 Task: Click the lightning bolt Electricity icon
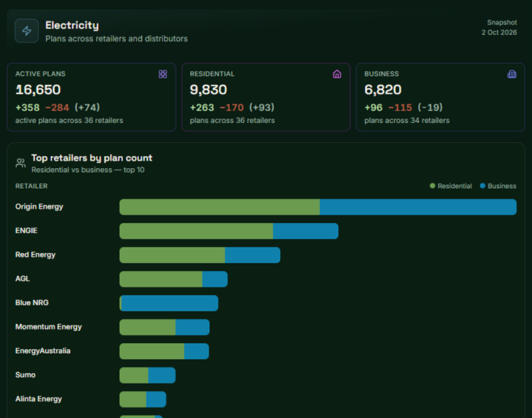27,31
